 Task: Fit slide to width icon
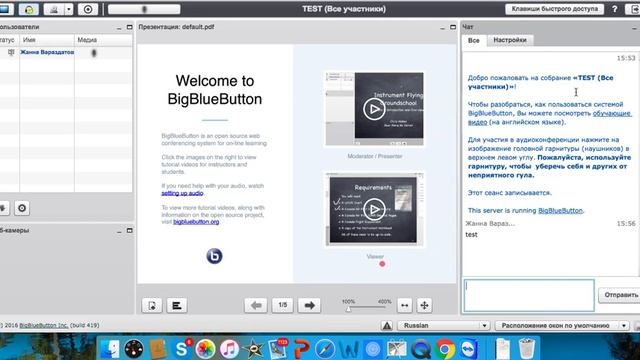click(x=404, y=305)
